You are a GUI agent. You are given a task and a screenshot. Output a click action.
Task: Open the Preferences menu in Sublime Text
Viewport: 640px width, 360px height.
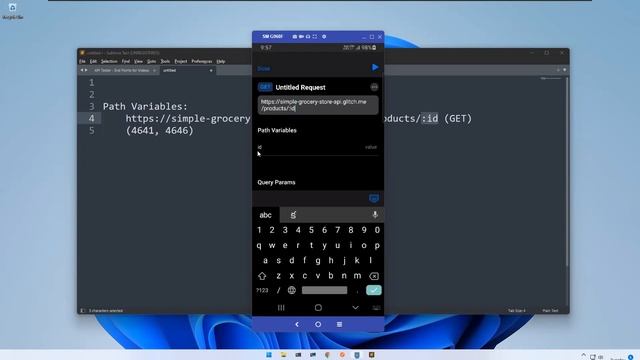(202, 61)
